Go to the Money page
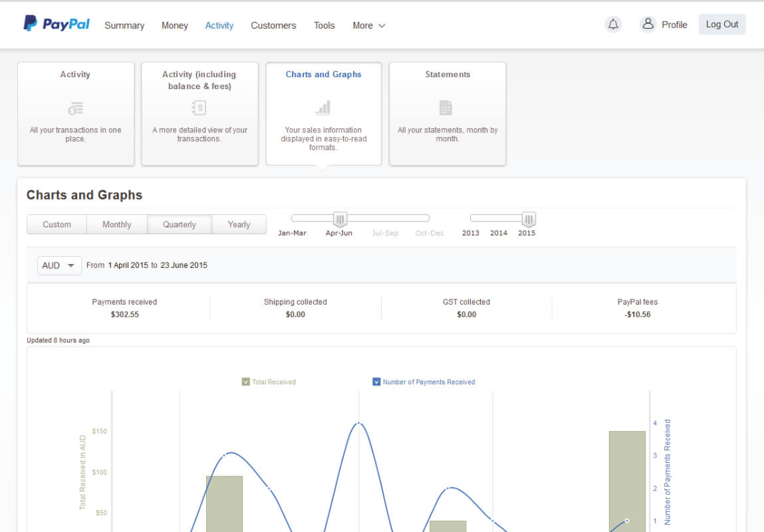Image resolution: width=764 pixels, height=532 pixels. pos(174,25)
